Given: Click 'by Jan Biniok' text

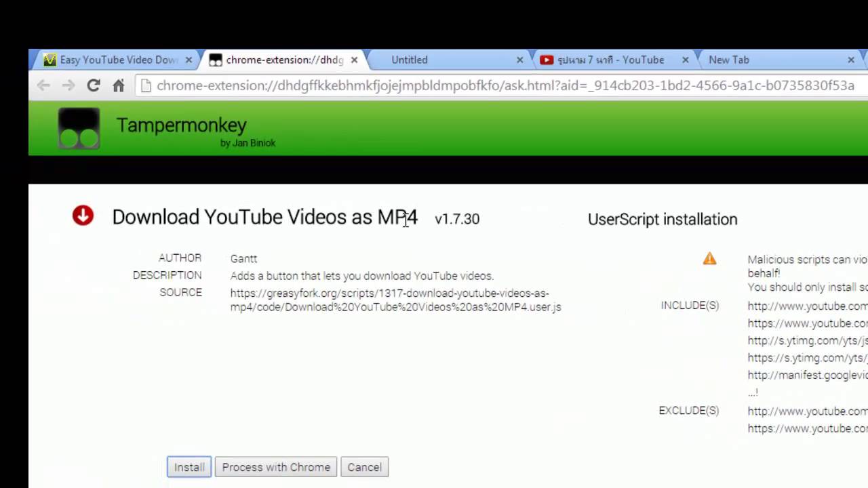Looking at the screenshot, I should pyautogui.click(x=248, y=143).
